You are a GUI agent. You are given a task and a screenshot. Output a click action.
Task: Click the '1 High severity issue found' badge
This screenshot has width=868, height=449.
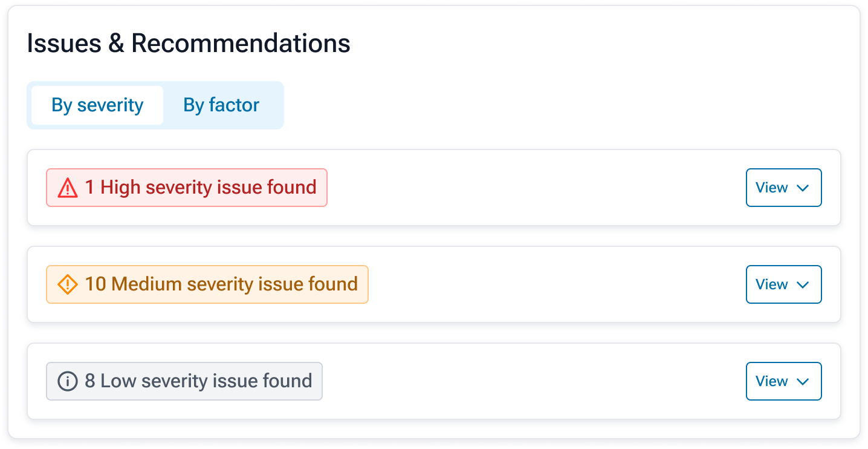click(x=201, y=188)
